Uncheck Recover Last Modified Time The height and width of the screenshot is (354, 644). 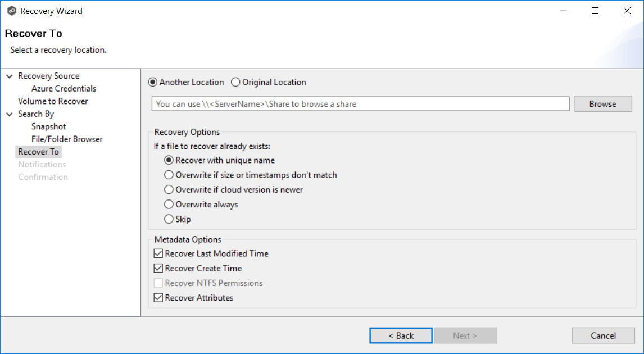click(x=158, y=254)
